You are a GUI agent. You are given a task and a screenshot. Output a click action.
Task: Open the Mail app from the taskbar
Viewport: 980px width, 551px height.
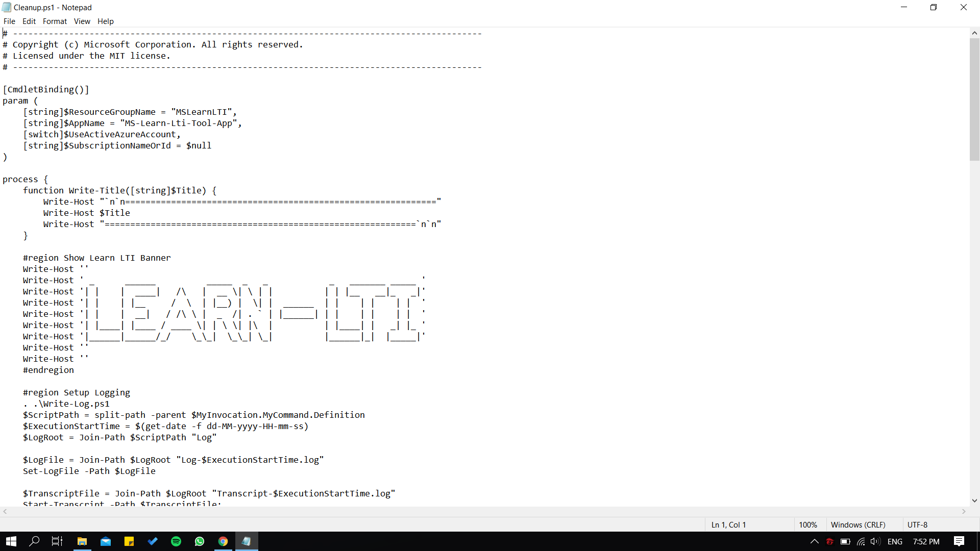106,541
